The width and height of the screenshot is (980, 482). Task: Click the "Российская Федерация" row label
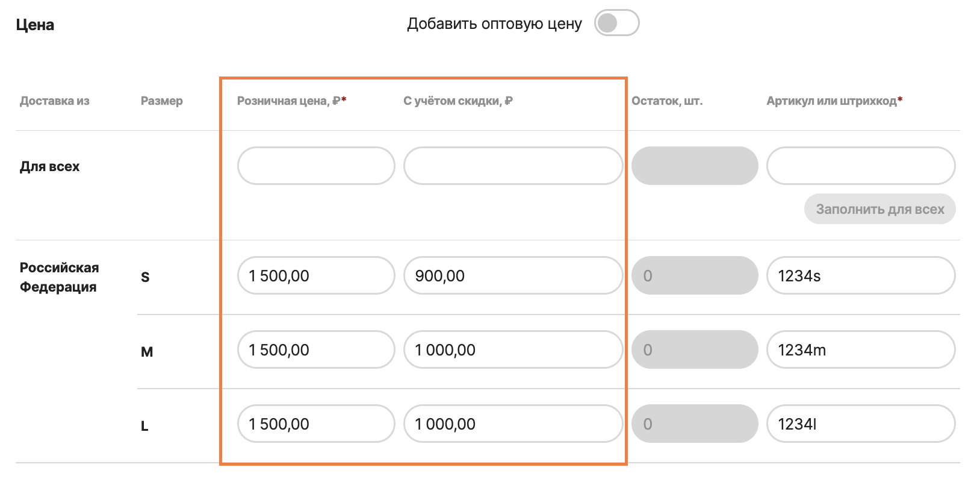pos(59,277)
